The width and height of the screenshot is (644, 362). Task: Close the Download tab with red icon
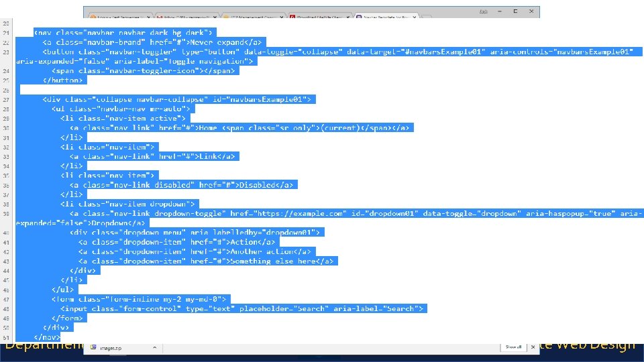point(348,17)
